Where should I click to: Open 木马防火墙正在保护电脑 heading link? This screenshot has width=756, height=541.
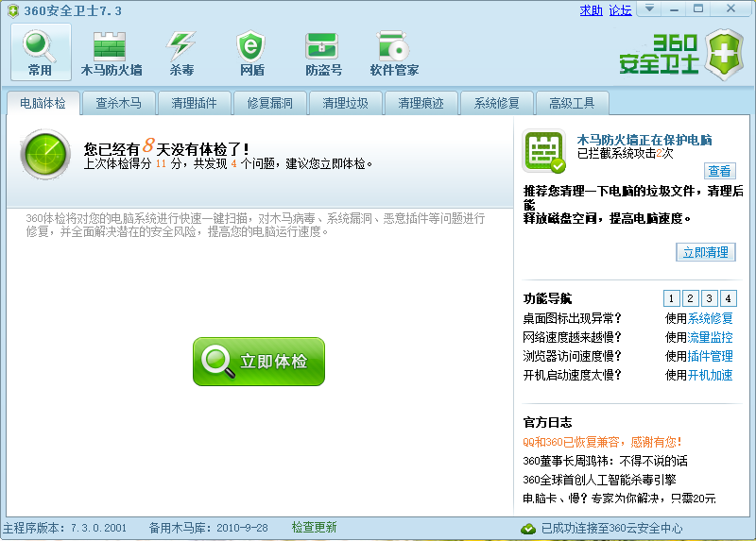[644, 140]
